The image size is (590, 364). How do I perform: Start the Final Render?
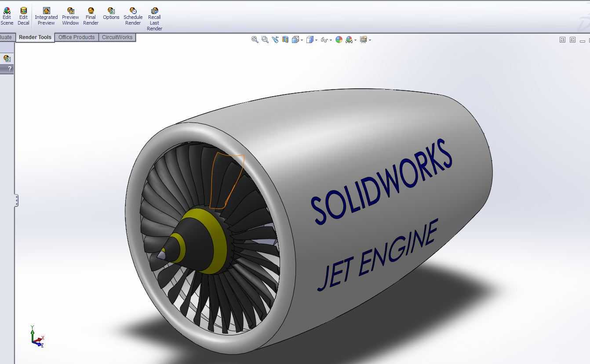91,16
